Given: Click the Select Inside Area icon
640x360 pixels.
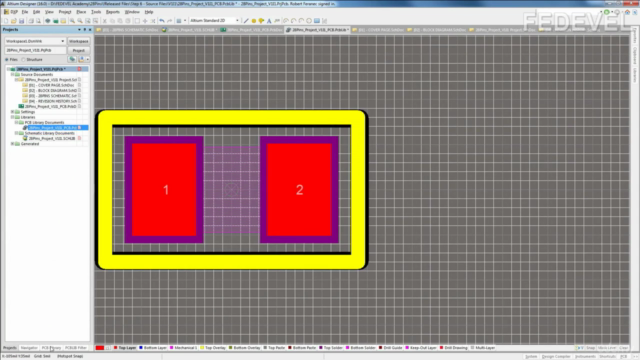Looking at the screenshot, I should pyautogui.click(x=137, y=21).
